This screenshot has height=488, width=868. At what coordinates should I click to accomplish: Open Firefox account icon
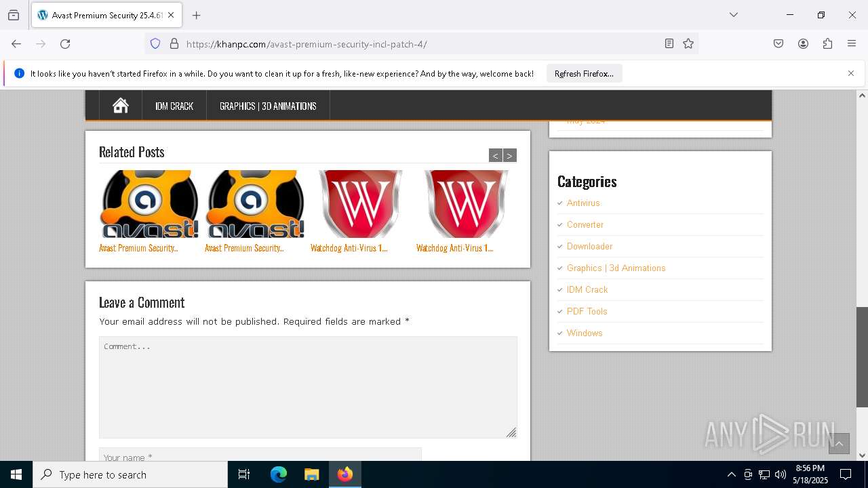(803, 44)
